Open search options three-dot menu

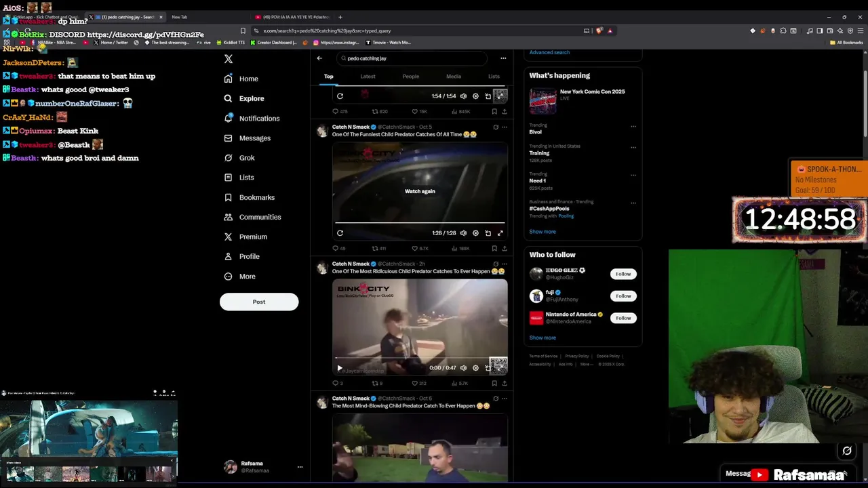pos(503,58)
